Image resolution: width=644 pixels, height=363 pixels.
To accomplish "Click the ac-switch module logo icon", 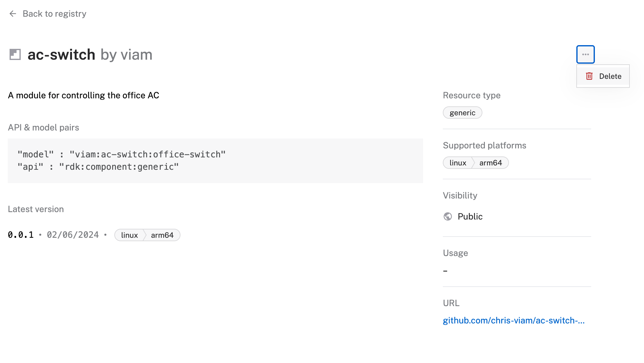I will [x=15, y=54].
